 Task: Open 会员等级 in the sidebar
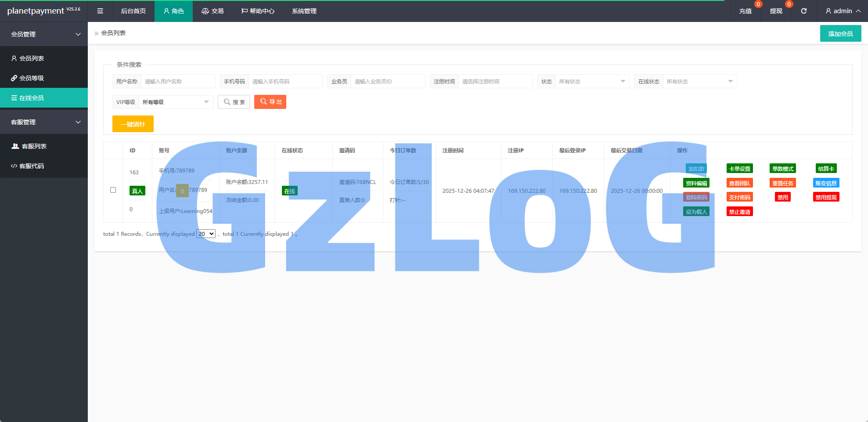click(31, 78)
